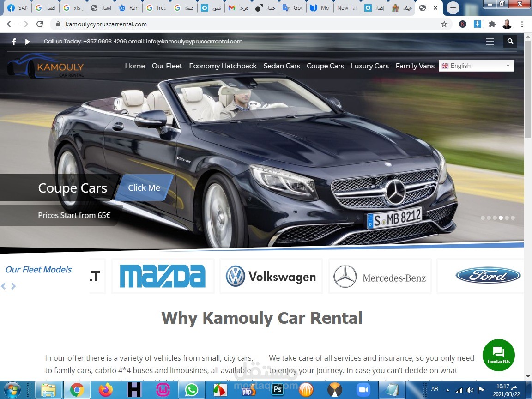The image size is (532, 399).
Task: Select the last slider pagination dot
Action: point(513,218)
